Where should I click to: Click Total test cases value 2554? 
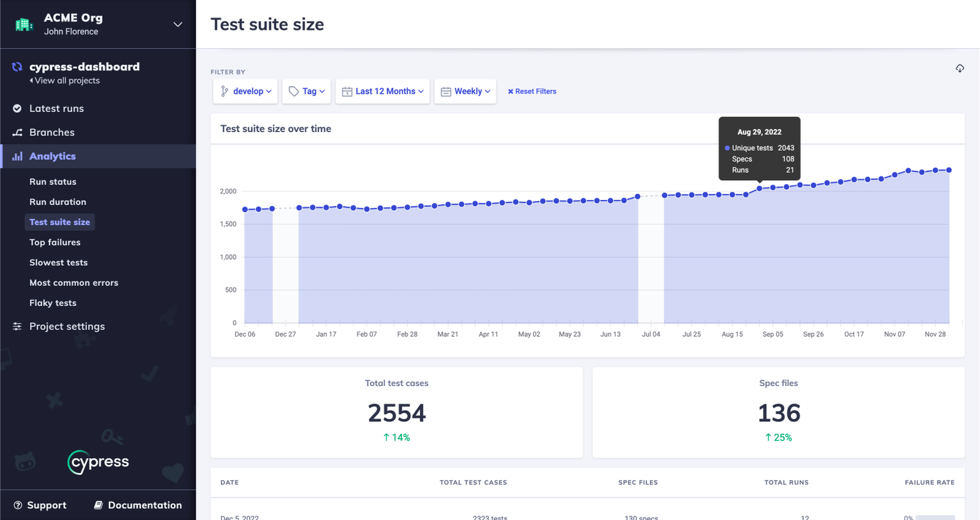(397, 413)
